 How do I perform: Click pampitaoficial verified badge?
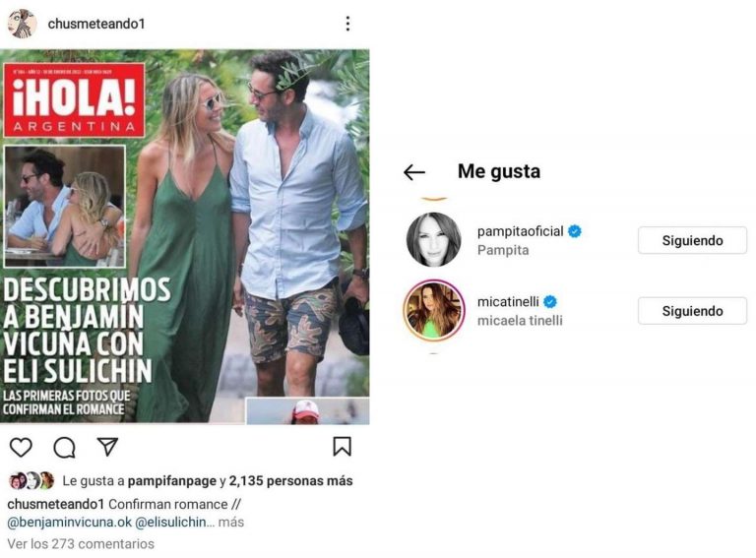pos(575,231)
